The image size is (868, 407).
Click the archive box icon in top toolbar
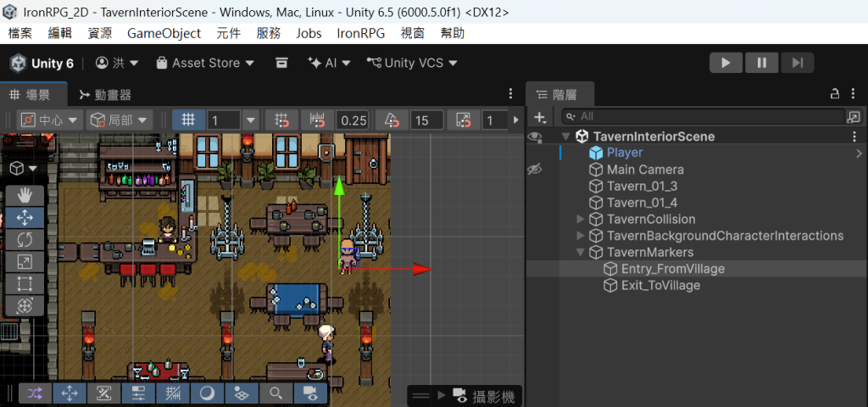click(281, 63)
